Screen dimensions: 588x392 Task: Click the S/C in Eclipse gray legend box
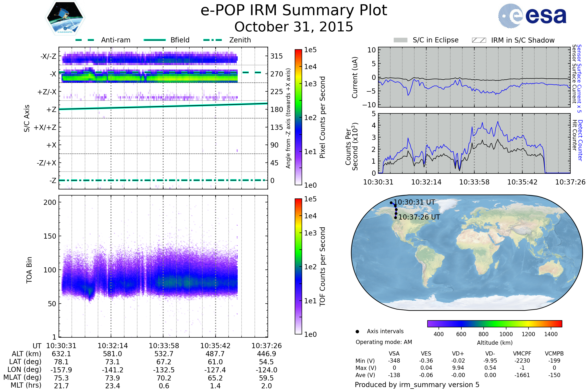tap(401, 40)
